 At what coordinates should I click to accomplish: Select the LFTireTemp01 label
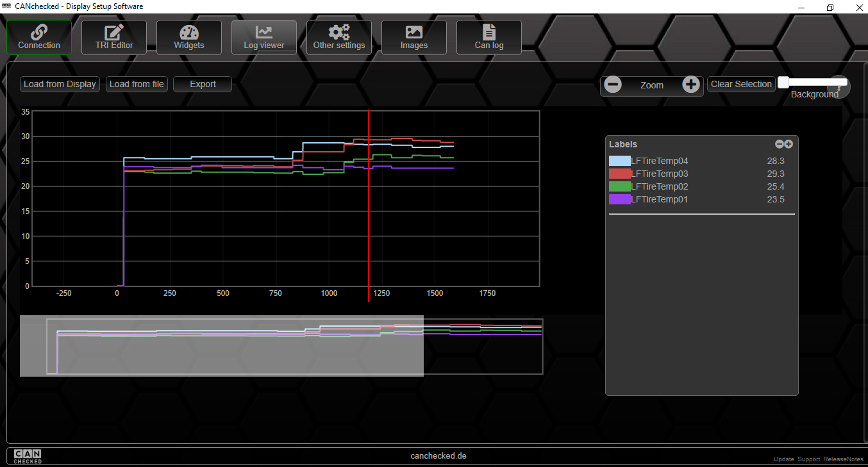point(660,199)
